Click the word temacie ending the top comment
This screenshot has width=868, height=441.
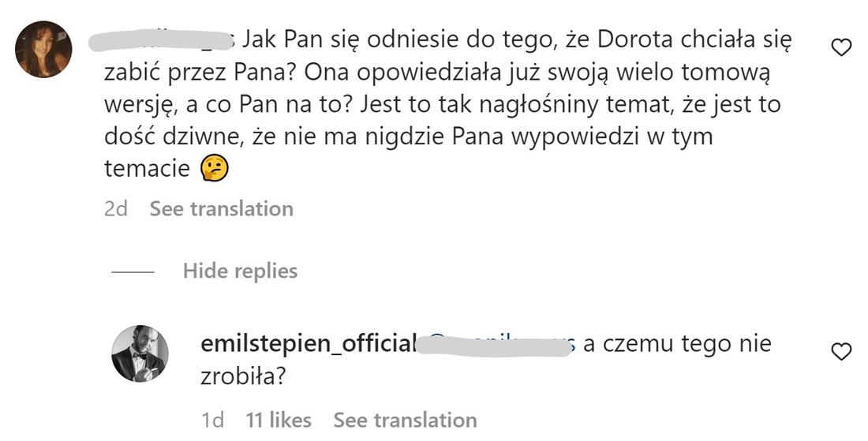click(x=147, y=168)
